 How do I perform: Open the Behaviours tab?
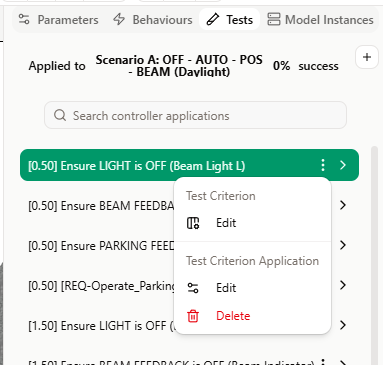(153, 20)
